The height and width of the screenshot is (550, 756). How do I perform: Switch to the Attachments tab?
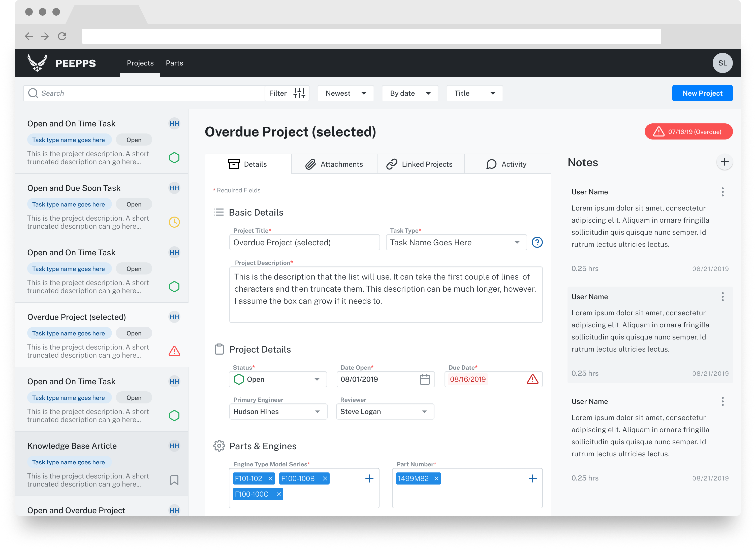(333, 164)
